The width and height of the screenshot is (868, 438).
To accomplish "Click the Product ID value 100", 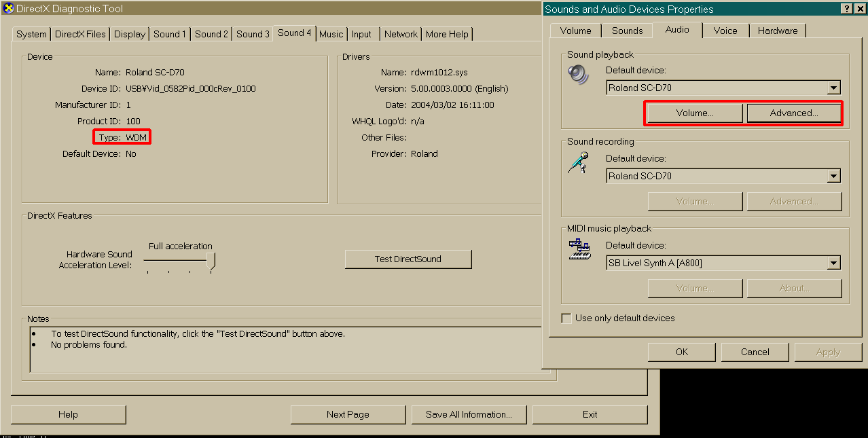I will pos(133,122).
